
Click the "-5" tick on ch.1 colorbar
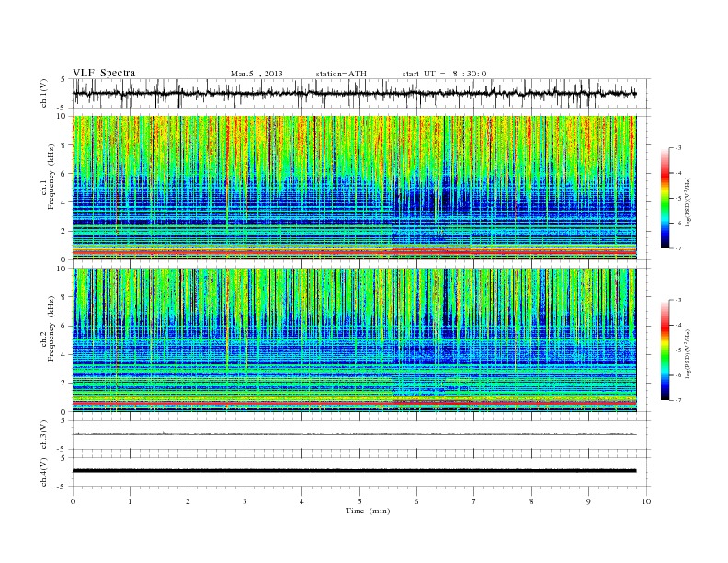[x=677, y=199]
